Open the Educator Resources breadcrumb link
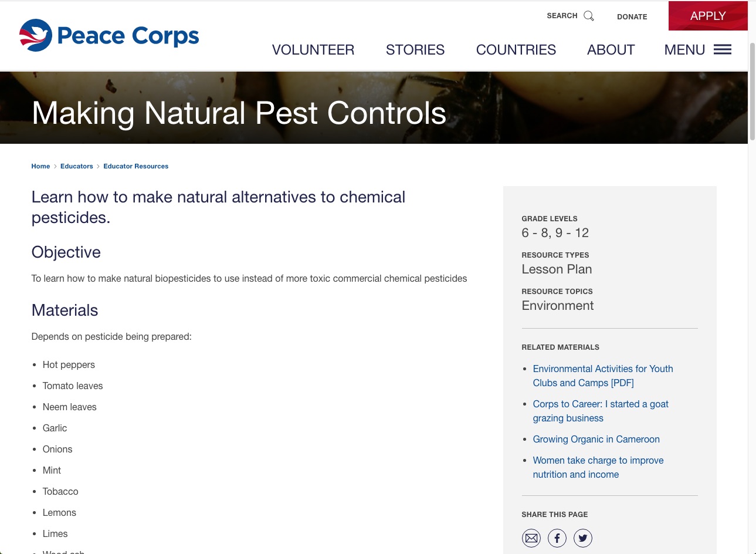The height and width of the screenshot is (554, 756). coord(136,166)
